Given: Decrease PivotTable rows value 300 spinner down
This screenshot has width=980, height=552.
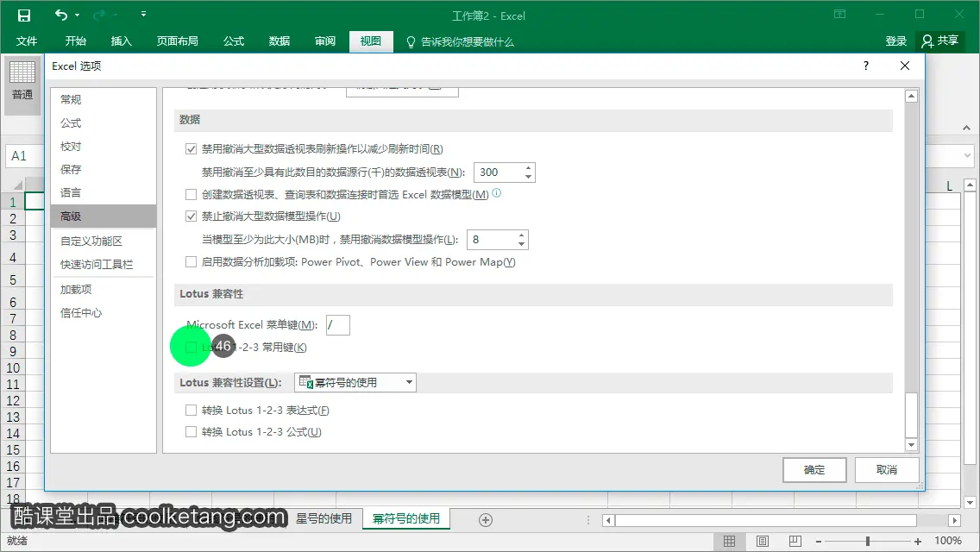Looking at the screenshot, I should [528, 177].
